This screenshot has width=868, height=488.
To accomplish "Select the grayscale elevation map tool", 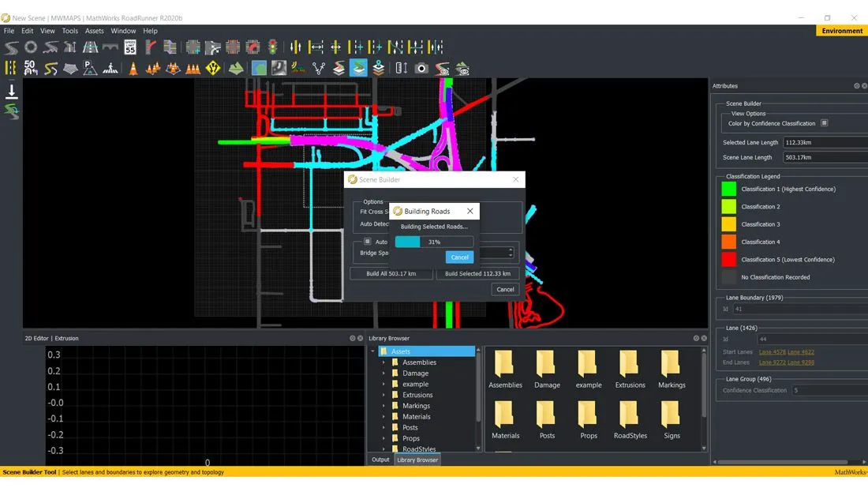I will (279, 68).
